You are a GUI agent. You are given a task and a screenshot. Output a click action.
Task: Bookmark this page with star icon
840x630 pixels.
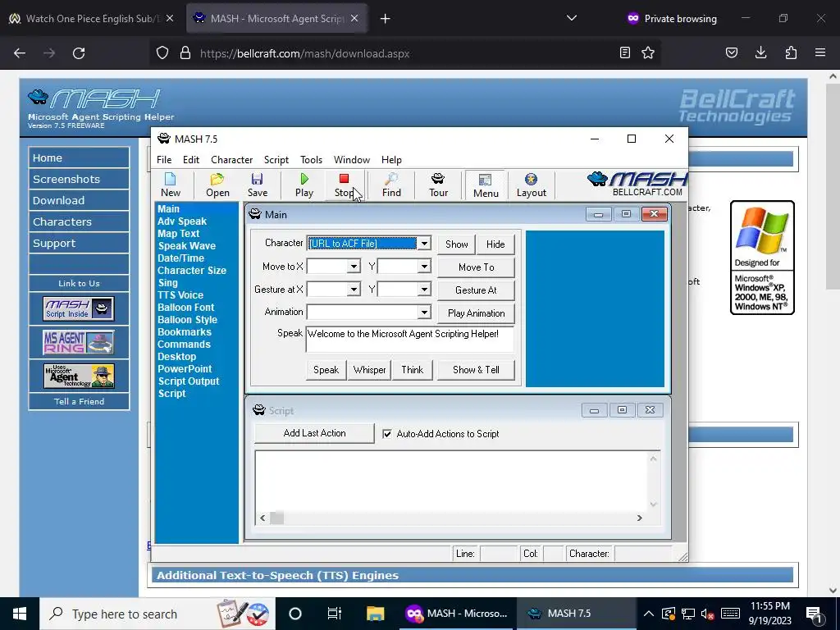point(648,53)
